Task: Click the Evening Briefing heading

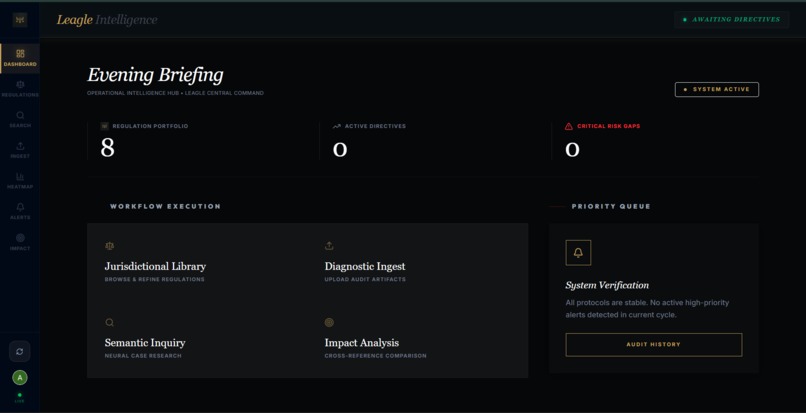Action: 155,75
